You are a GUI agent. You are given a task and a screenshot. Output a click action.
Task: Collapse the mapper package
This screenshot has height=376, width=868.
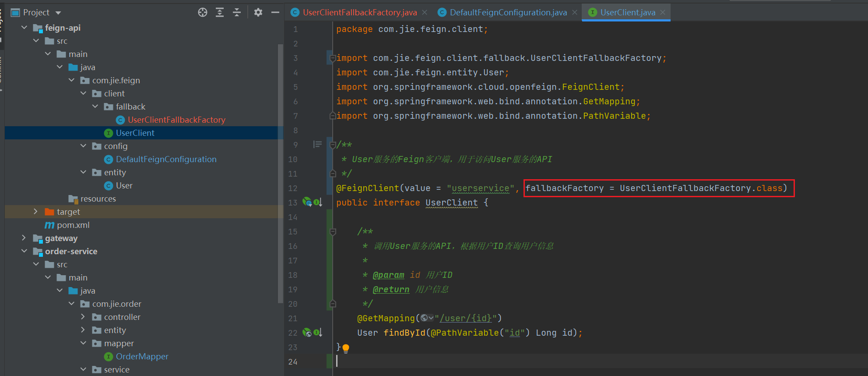pos(83,343)
